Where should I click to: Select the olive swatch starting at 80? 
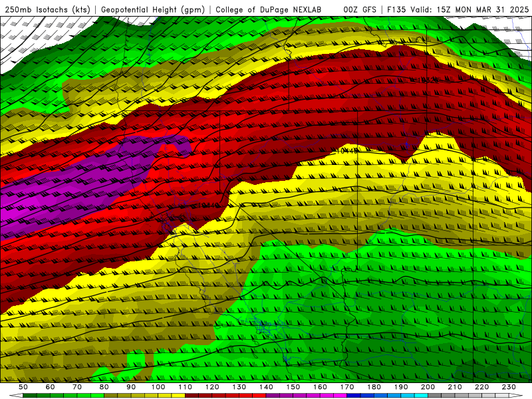[111, 395]
